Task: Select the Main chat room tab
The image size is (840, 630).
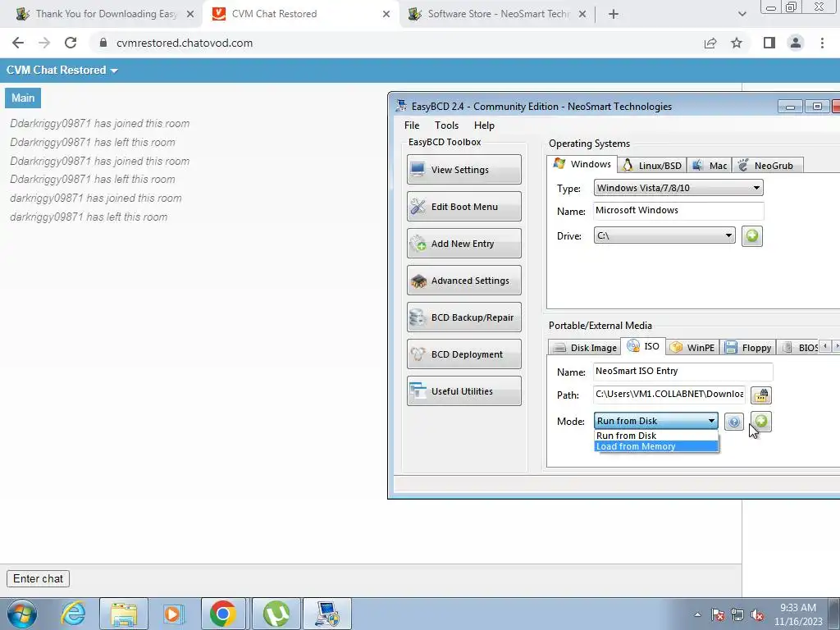Action: coord(23,98)
